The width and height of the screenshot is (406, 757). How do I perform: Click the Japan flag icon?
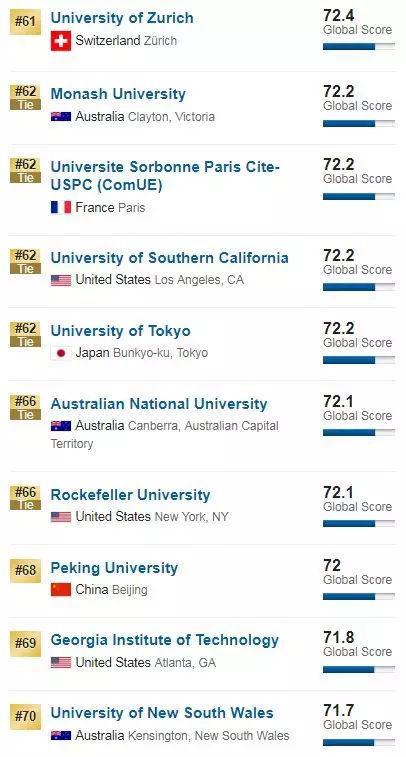point(61,353)
